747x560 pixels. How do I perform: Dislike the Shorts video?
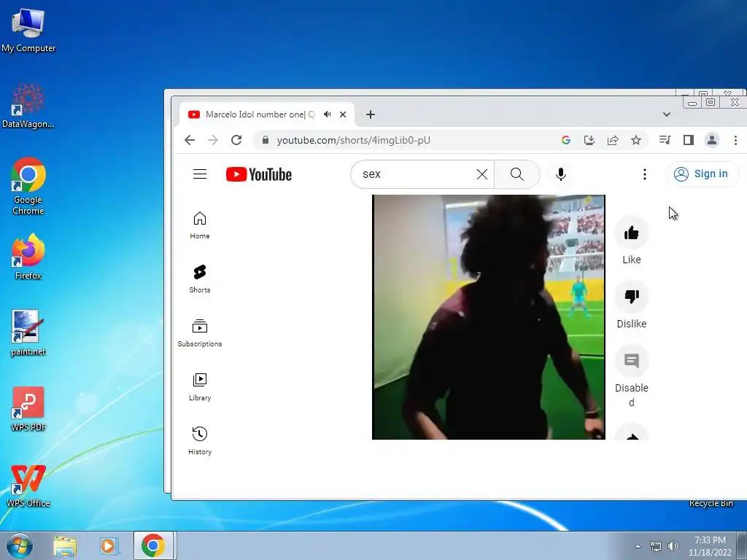point(631,297)
